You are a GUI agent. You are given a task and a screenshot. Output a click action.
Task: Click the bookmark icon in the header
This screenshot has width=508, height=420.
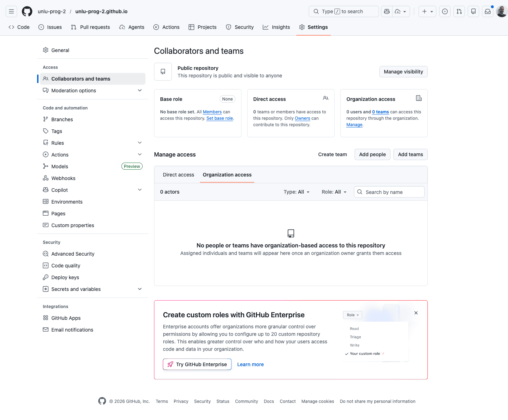(x=473, y=11)
